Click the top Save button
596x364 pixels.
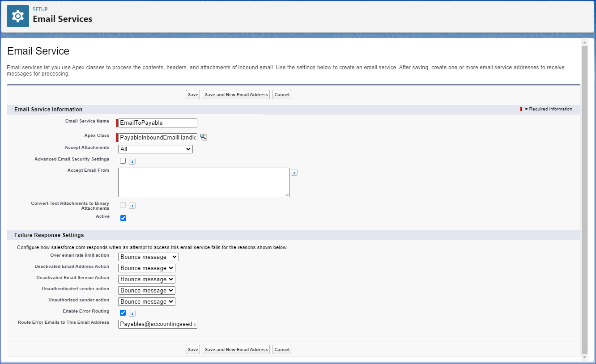pos(193,95)
